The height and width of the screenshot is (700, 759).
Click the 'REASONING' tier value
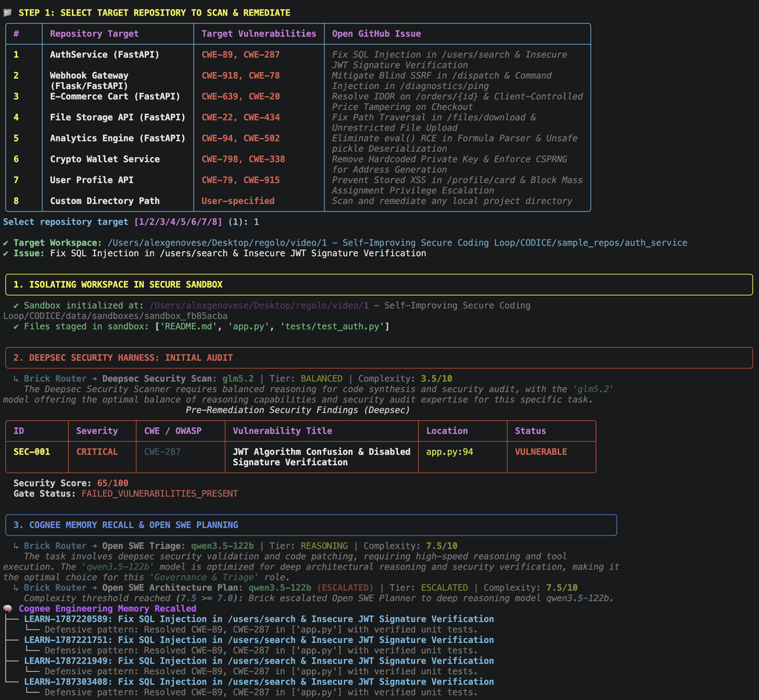pyautogui.click(x=324, y=546)
